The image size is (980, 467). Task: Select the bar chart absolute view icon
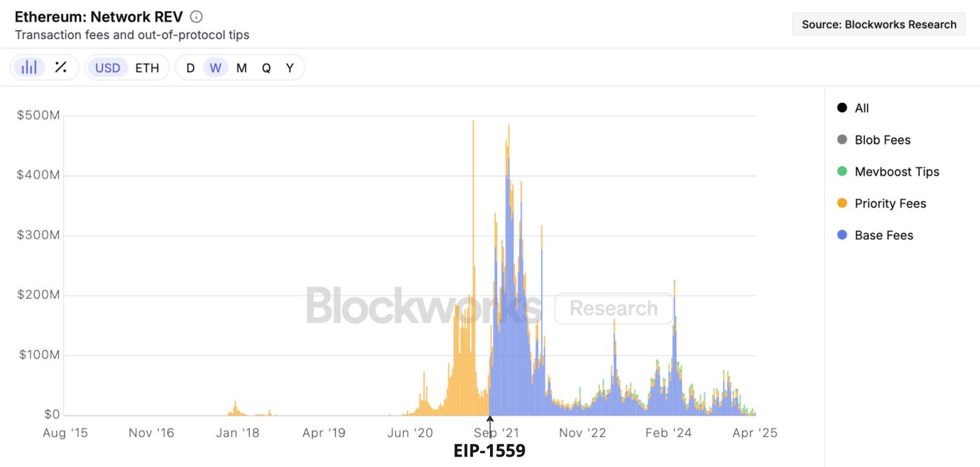pyautogui.click(x=29, y=67)
